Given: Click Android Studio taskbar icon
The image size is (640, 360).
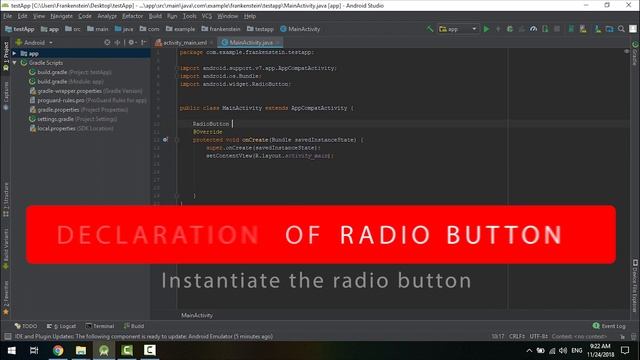Looking at the screenshot, I should coord(104,351).
